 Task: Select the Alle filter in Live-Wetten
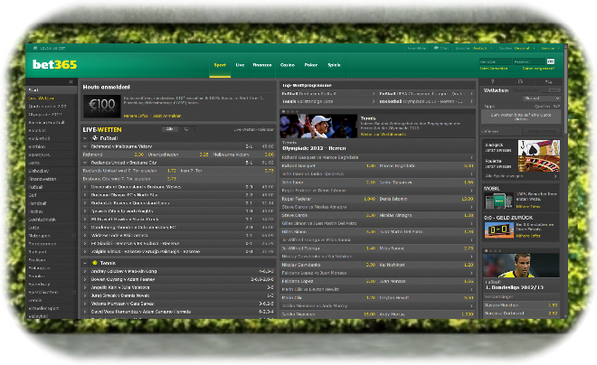(x=170, y=129)
